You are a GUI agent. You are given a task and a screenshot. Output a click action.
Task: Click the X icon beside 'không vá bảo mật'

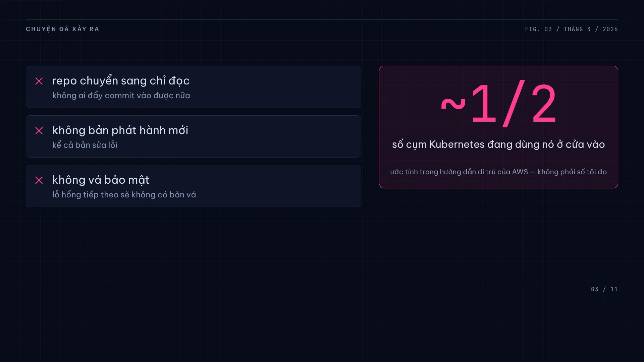coord(39,180)
